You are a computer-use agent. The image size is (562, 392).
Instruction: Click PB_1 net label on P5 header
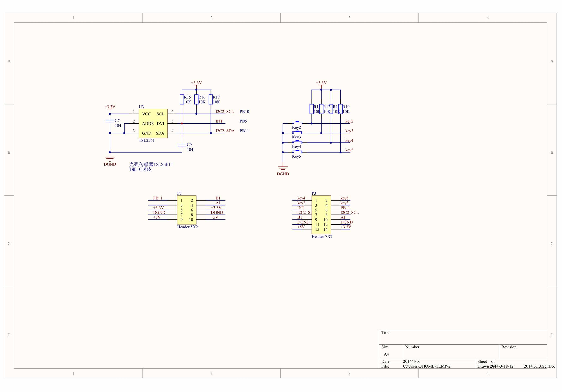click(158, 198)
